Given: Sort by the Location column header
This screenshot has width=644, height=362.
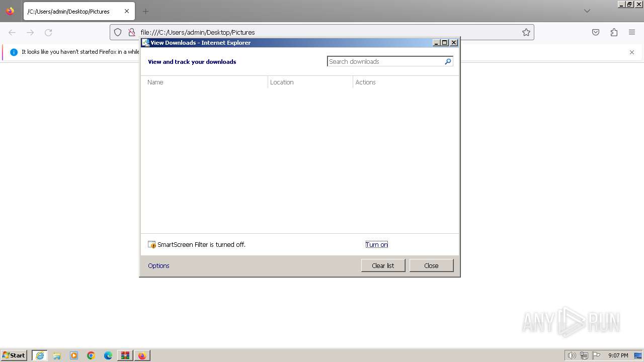Looking at the screenshot, I should [310, 82].
